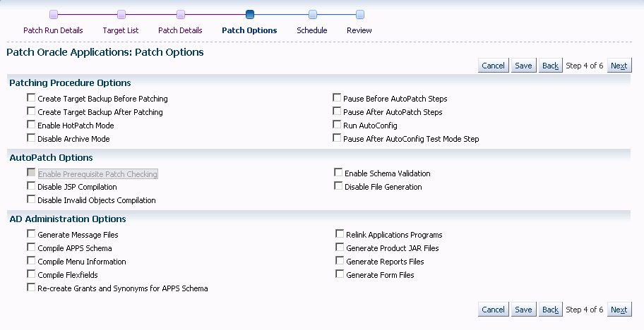Tick Pause Before AutoPatch Steps
Viewport: 644px width, 330px height.
tap(337, 97)
